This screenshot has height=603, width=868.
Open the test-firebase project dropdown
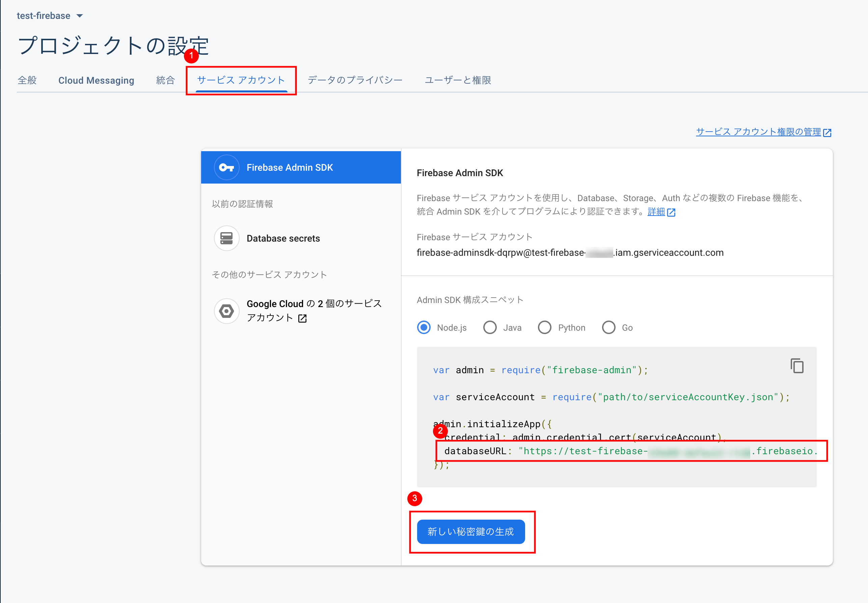click(x=50, y=16)
